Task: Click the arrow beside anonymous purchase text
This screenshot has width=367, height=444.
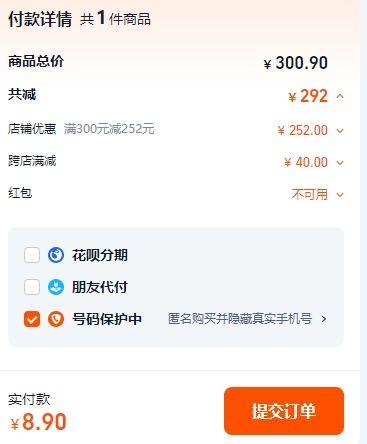Action: [324, 319]
